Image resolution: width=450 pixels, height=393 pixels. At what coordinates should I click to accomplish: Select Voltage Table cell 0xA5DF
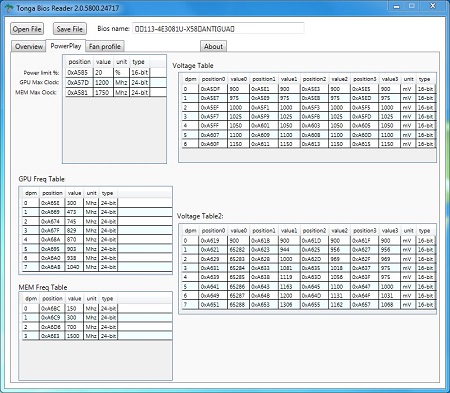click(x=213, y=89)
